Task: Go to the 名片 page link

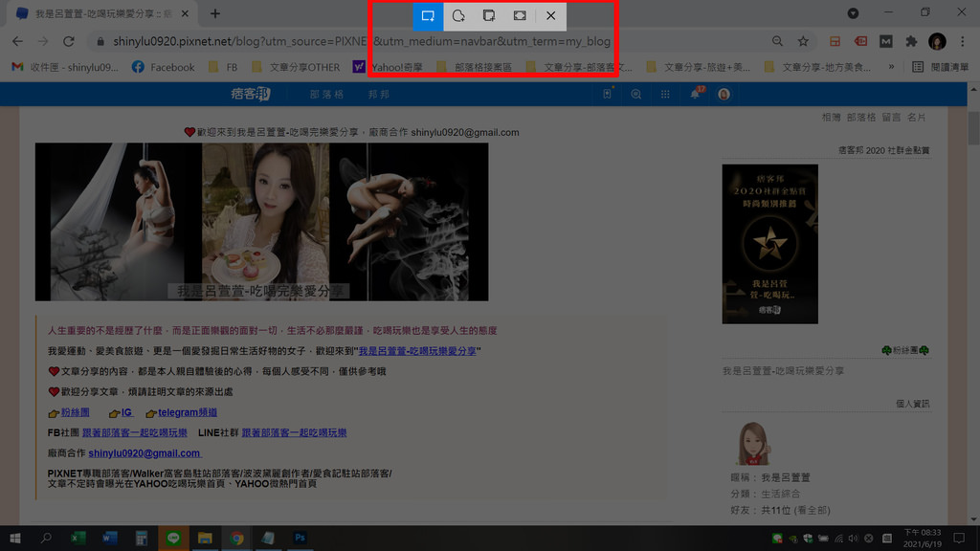Action: click(x=916, y=118)
